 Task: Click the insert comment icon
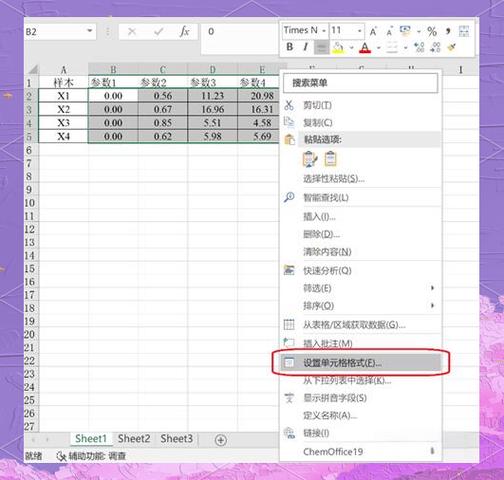coord(289,342)
